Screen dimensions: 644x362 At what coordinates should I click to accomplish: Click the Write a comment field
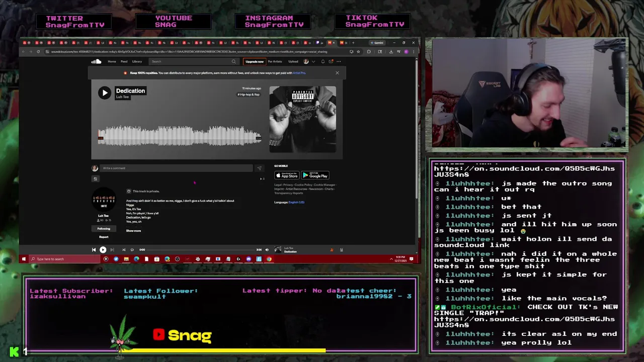coord(176,168)
